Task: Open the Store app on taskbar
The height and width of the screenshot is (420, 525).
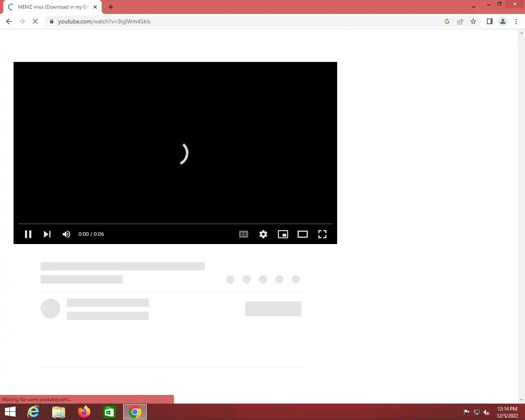Action: pyautogui.click(x=110, y=412)
